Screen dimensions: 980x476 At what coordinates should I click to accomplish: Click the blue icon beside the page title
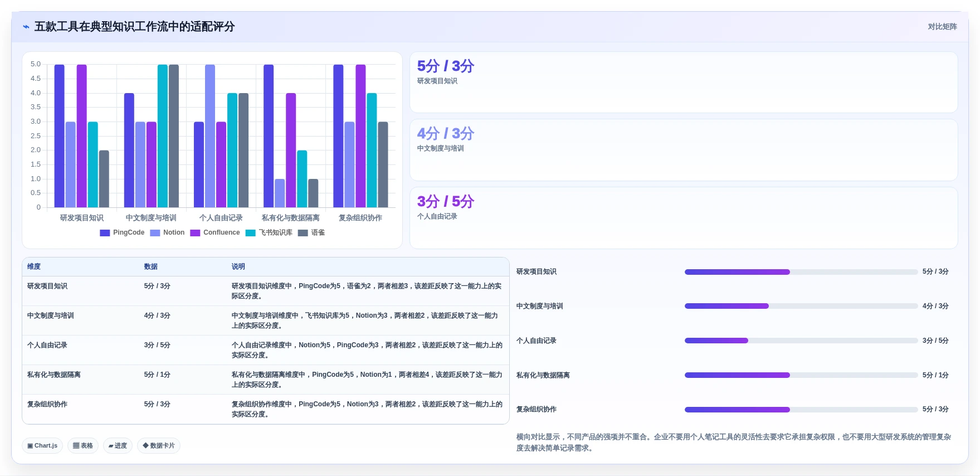click(26, 27)
